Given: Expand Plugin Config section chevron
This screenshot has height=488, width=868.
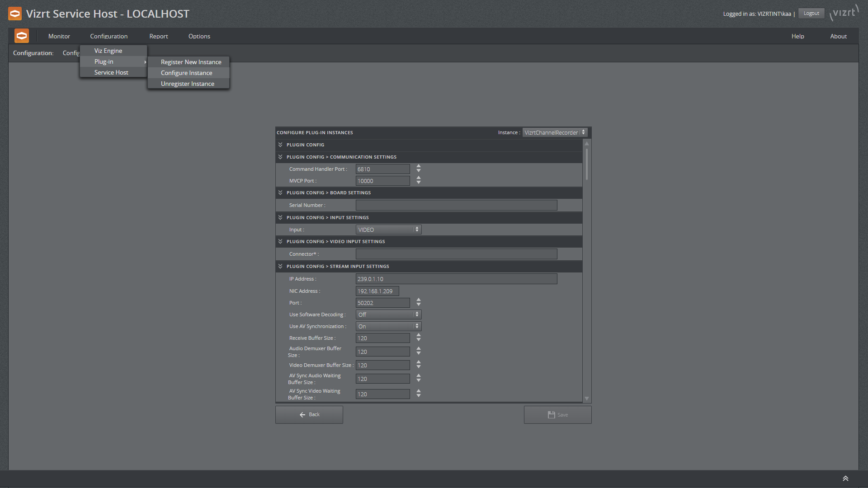Looking at the screenshot, I should [279, 144].
